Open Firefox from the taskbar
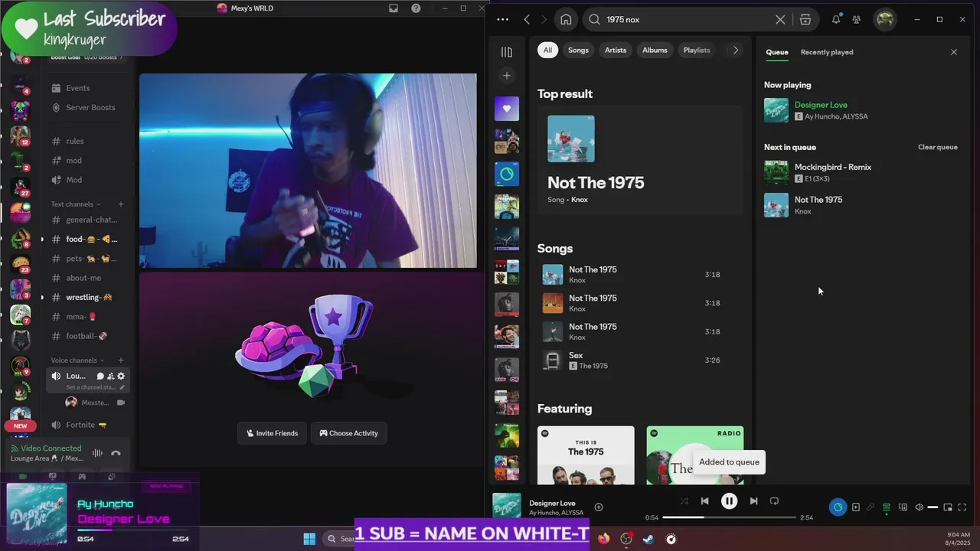This screenshot has width=980, height=551. point(604,539)
